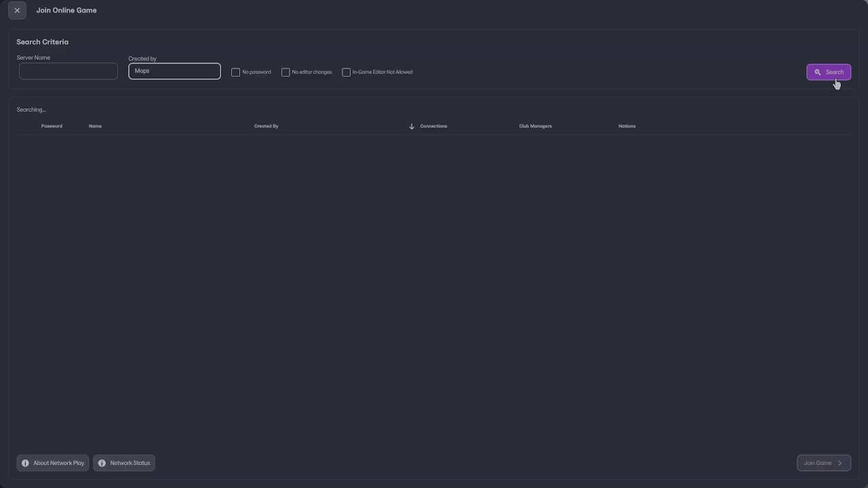
Task: Click the purple Search button
Action: click(829, 72)
